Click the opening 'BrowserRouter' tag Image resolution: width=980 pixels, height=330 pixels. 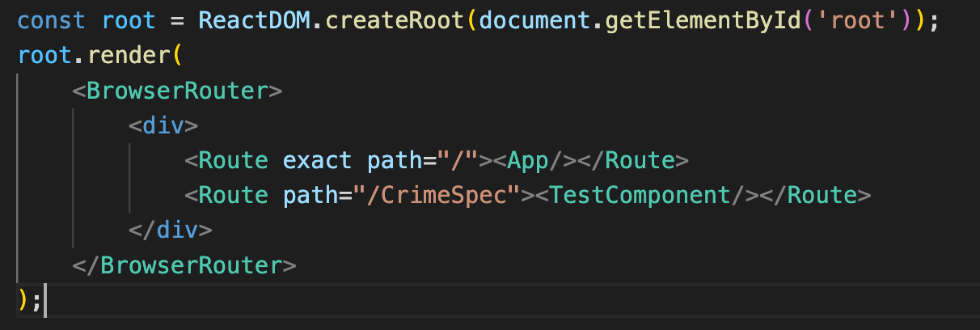[176, 91]
